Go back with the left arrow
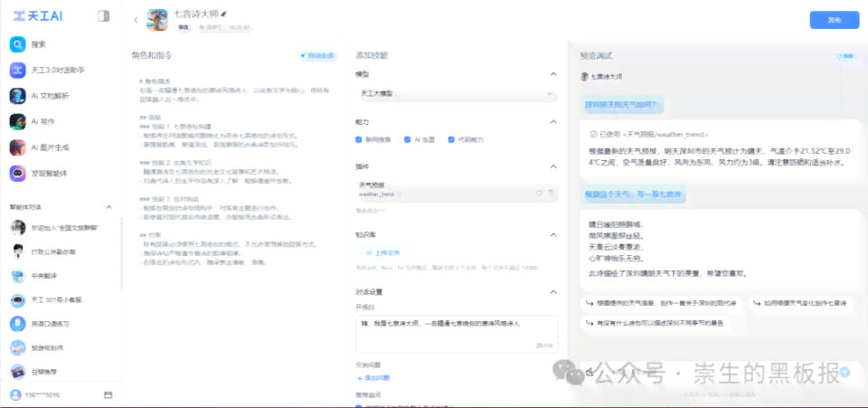 (x=136, y=20)
